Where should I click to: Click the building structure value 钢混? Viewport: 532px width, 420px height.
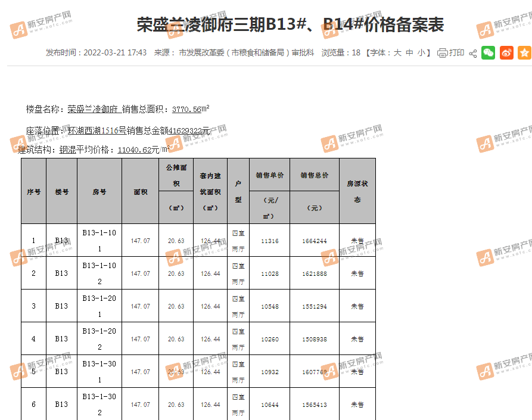pos(67,150)
